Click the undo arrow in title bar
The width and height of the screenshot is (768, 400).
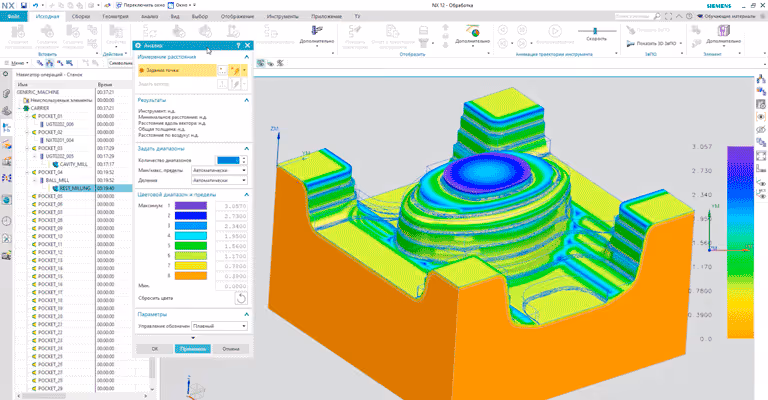35,5
